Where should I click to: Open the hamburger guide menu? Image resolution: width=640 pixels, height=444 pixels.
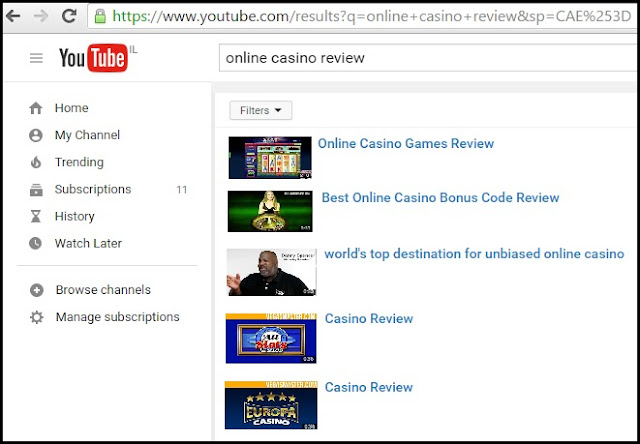click(36, 58)
